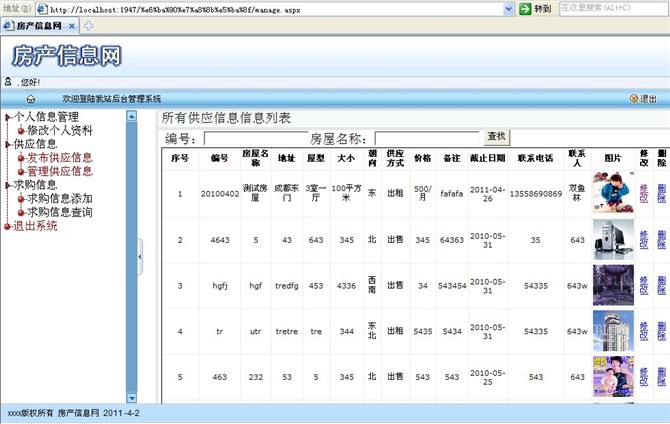
Task: Click 修改 link in row 4643
Action: (644, 240)
